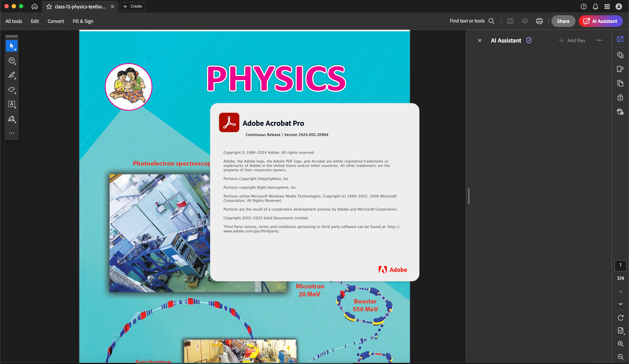629x364 pixels.
Task: Click the Print icon
Action: tap(539, 21)
